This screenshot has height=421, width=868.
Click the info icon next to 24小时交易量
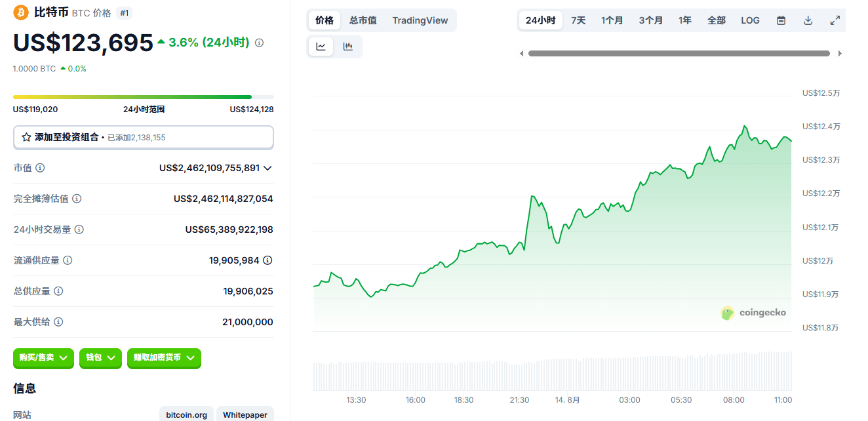click(79, 230)
